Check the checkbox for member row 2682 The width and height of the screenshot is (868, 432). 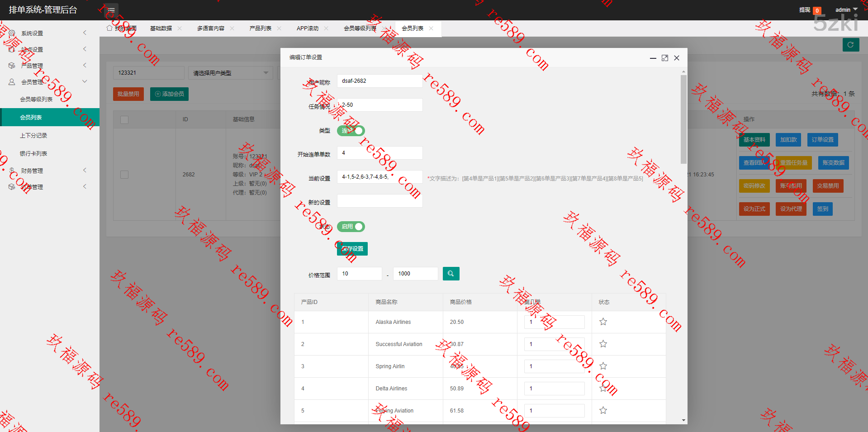coord(124,175)
